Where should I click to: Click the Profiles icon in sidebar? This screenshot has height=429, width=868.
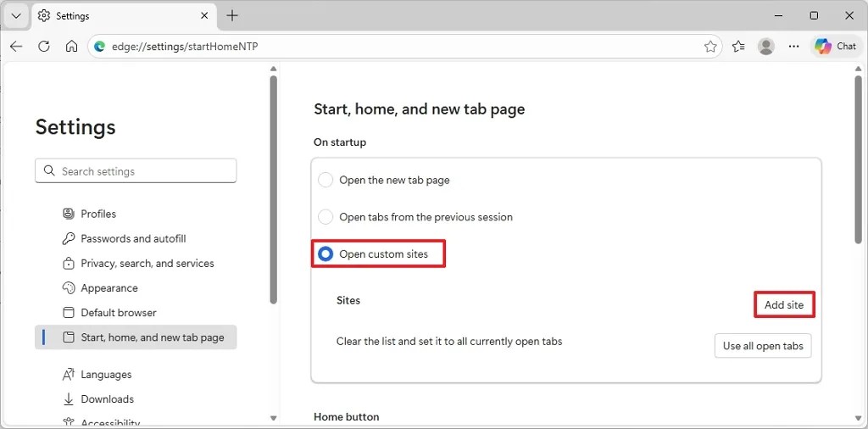pos(69,214)
